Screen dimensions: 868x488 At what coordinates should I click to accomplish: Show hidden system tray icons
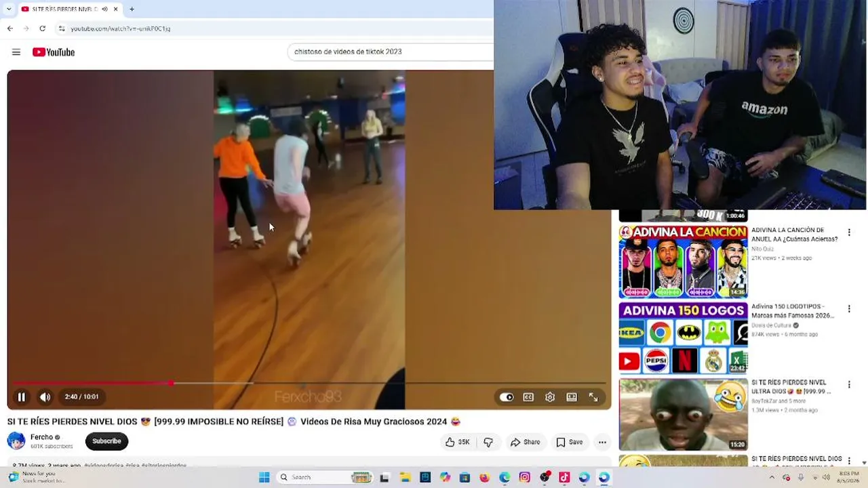[772, 477]
